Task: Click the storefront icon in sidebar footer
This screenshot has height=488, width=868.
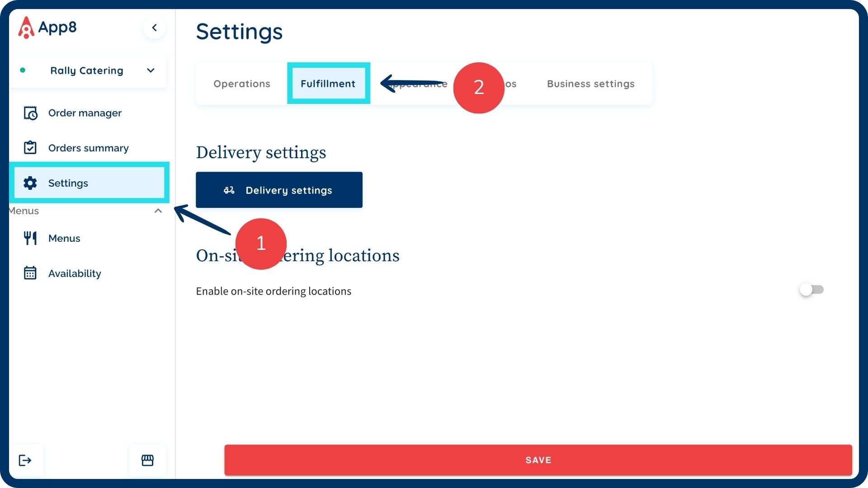Action: (147, 460)
